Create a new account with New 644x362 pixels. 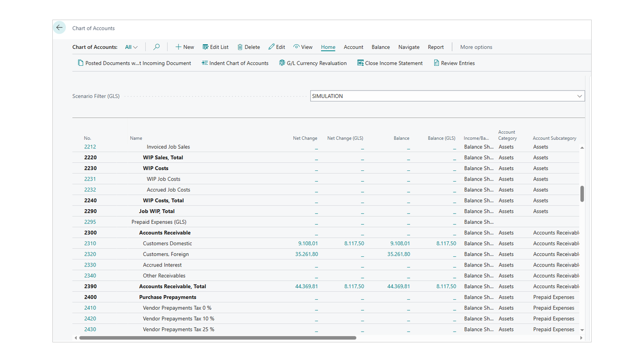pyautogui.click(x=185, y=47)
